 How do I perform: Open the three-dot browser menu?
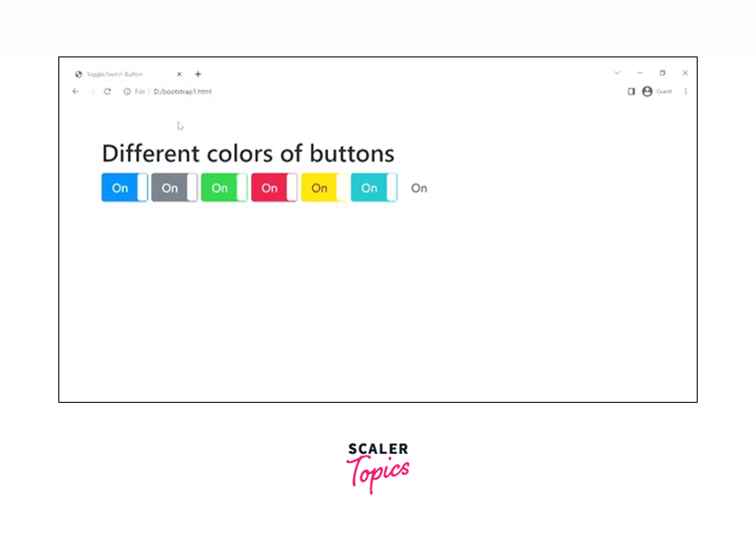coord(686,92)
